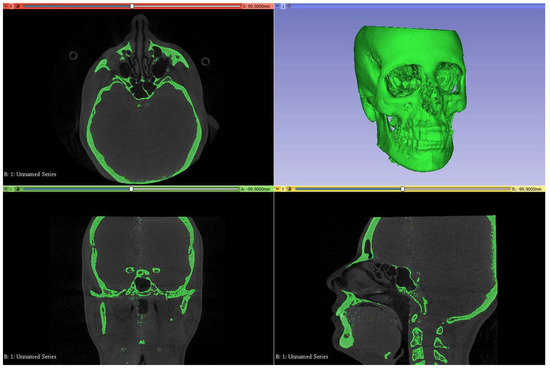This screenshot has width=550, height=370.
Task: Click the S: 99.9000mm offset field in red bar
Action: pyautogui.click(x=256, y=6)
